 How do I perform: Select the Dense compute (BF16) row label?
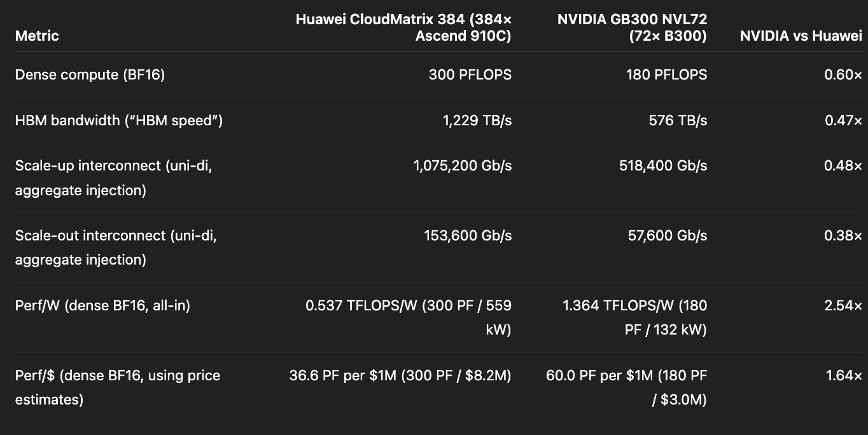click(x=90, y=74)
